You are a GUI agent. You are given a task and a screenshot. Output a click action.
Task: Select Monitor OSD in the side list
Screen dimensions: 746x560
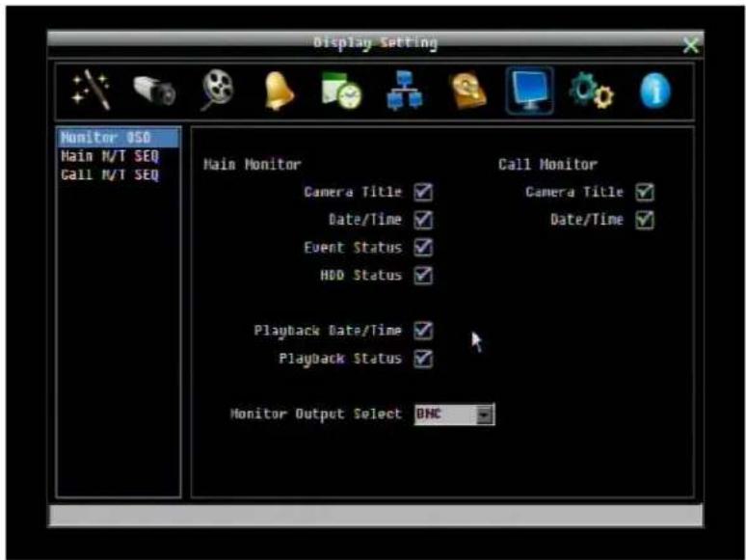(x=118, y=138)
